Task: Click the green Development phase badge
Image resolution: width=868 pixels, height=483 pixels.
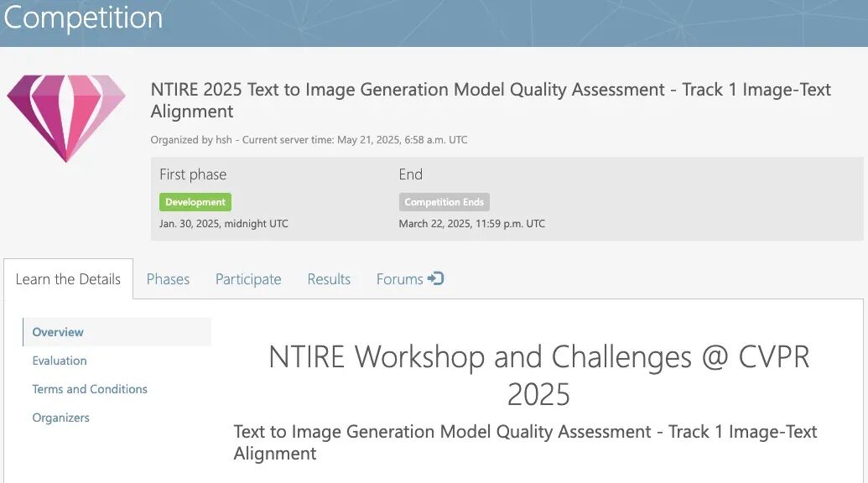Action: pos(195,202)
